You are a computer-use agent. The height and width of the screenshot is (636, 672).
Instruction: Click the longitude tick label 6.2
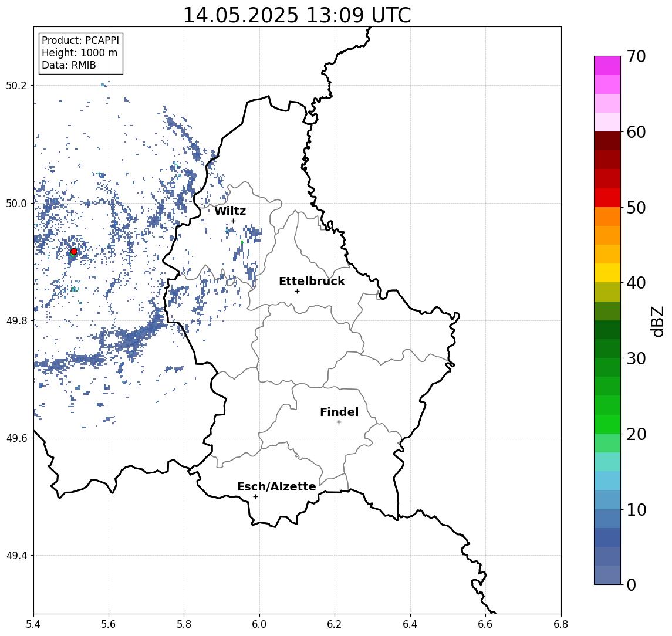[335, 624]
